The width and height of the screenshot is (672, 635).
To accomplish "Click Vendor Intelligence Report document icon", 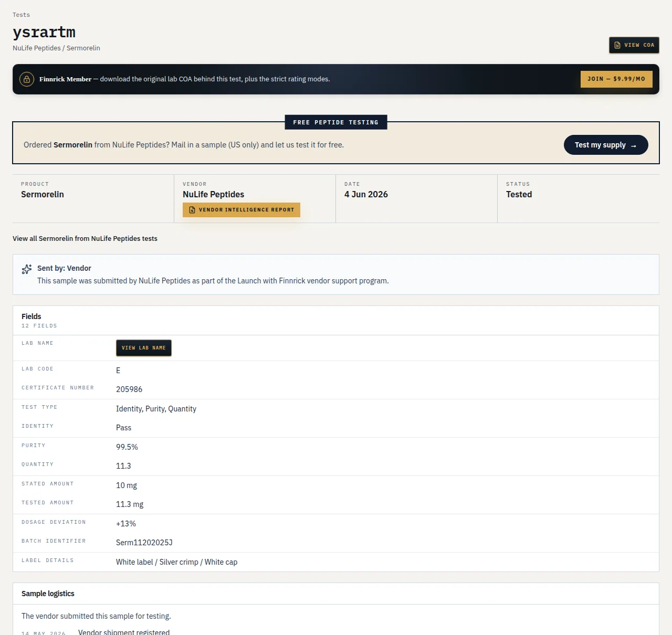I will (192, 210).
